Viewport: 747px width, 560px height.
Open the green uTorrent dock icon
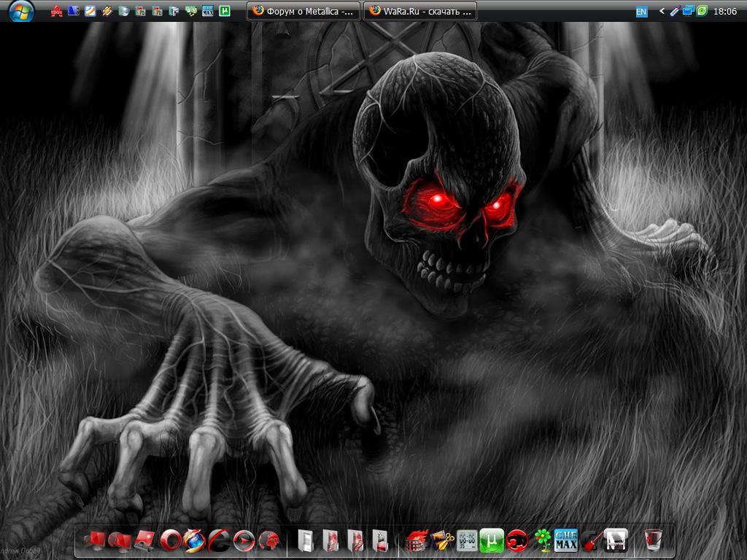tap(492, 540)
